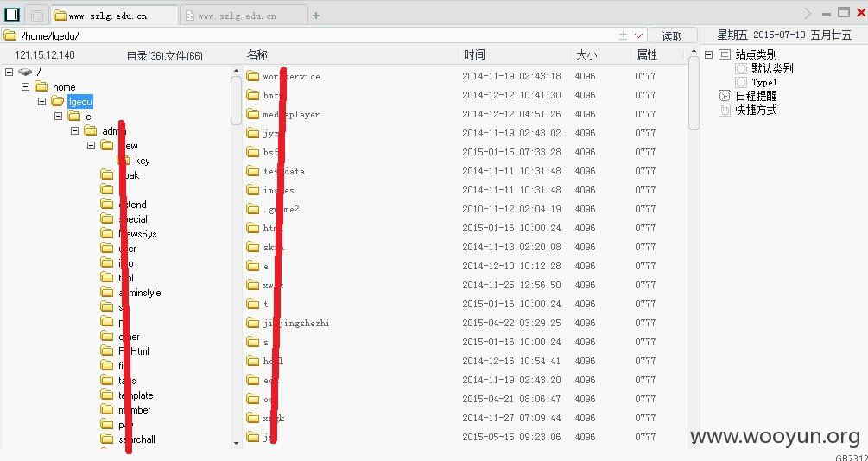Click the dotted-square icon beside the first tab
868x461 pixels.
37,16
